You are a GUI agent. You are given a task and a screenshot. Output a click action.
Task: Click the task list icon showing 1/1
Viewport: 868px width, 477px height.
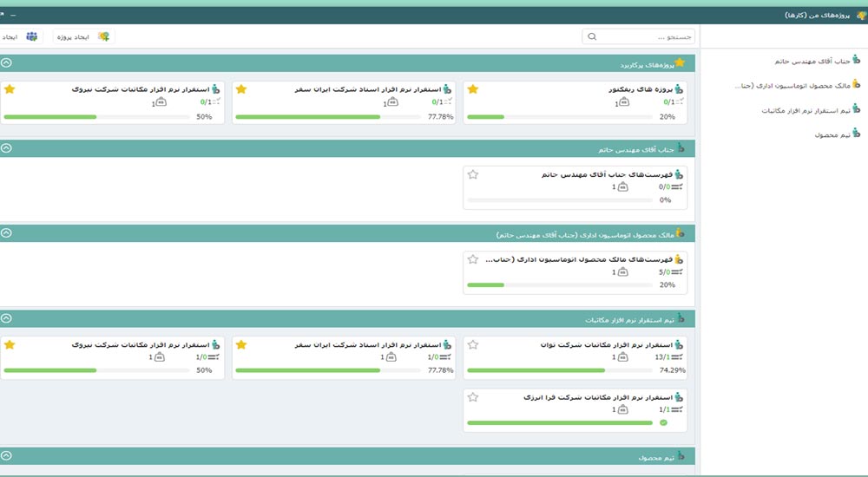point(676,409)
